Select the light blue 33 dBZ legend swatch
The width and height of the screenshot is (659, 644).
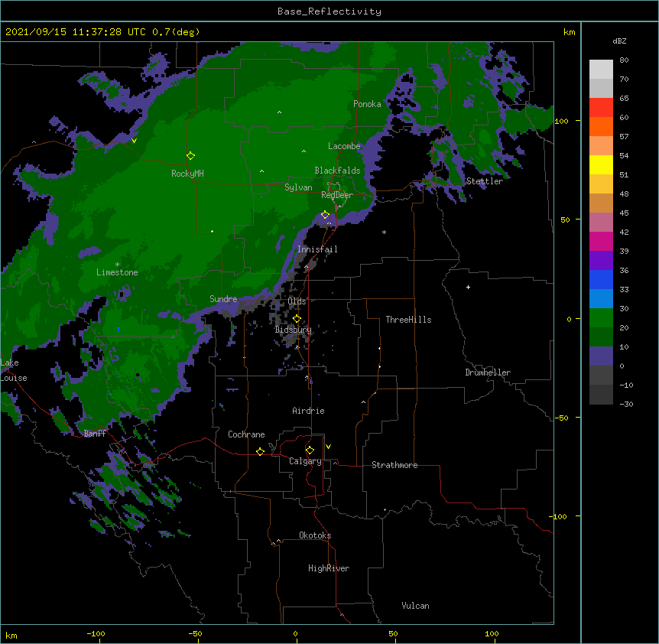pos(601,299)
